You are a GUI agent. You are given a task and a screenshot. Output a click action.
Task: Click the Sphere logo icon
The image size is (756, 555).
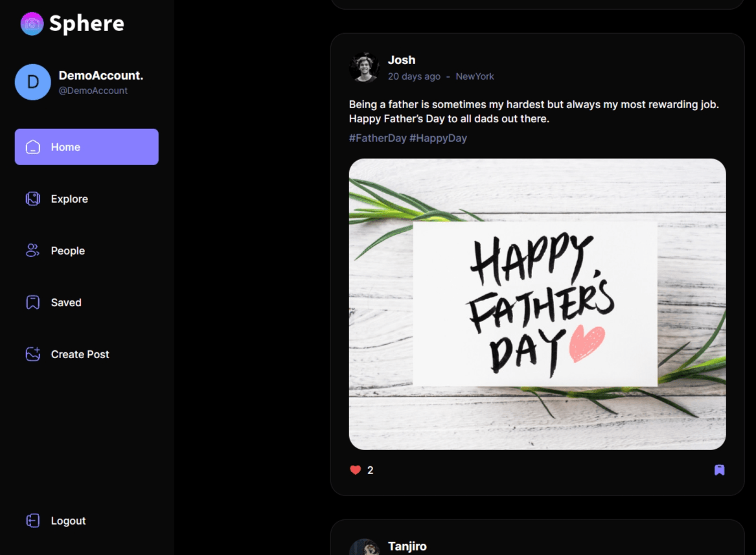(x=32, y=24)
